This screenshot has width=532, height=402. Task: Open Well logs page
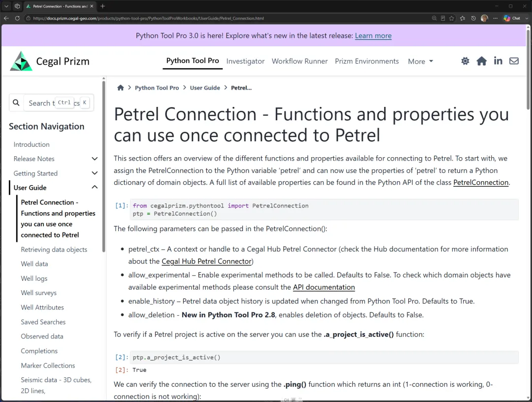tap(34, 278)
